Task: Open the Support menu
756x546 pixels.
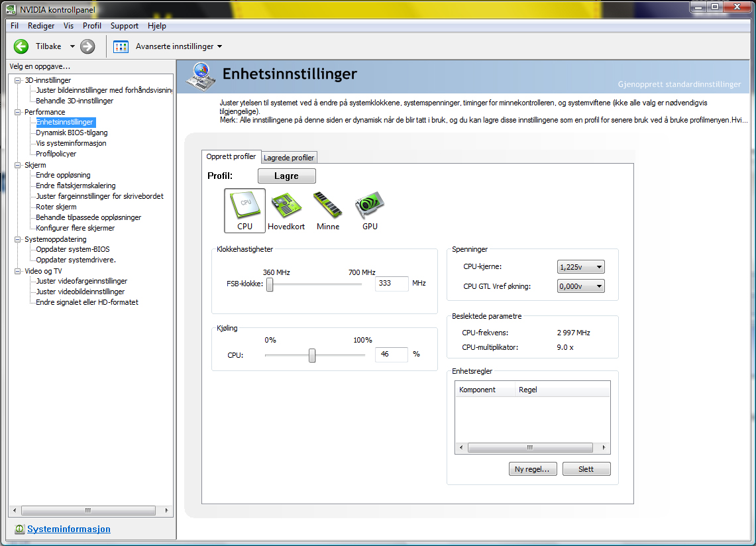Action: tap(125, 26)
